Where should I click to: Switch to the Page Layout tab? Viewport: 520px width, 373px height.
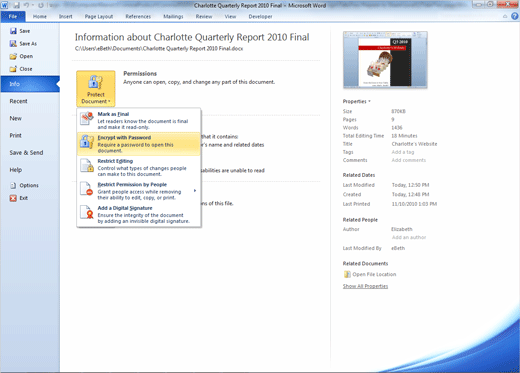[99, 16]
